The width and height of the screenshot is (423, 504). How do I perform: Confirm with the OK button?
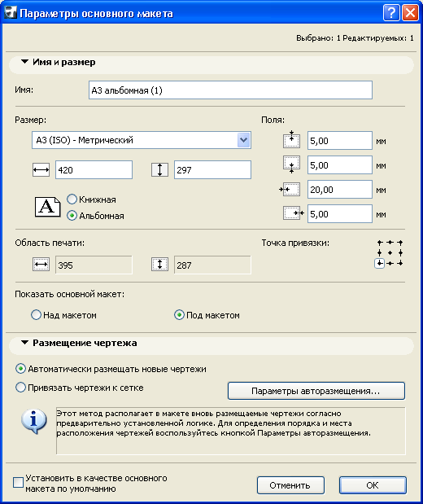(x=373, y=485)
